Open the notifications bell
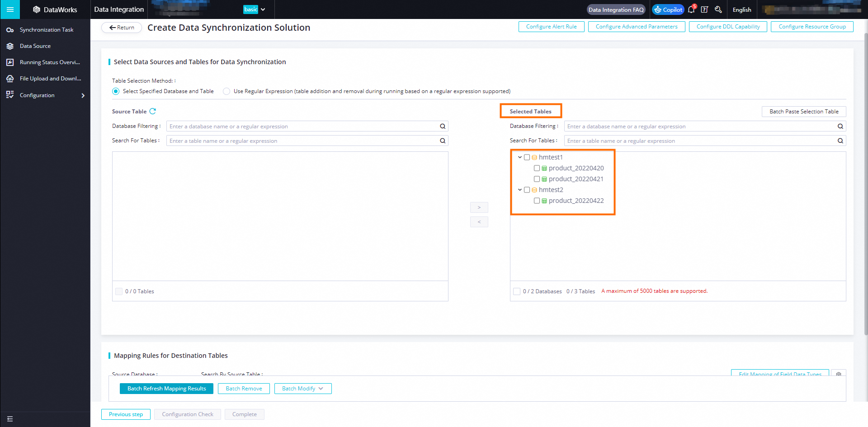868x427 pixels. (691, 9)
